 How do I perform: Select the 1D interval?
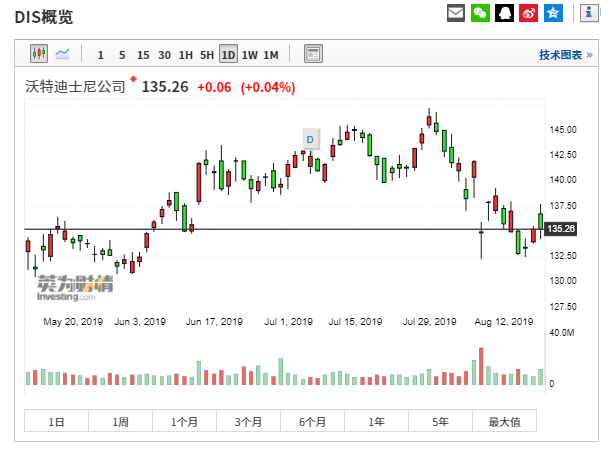228,54
